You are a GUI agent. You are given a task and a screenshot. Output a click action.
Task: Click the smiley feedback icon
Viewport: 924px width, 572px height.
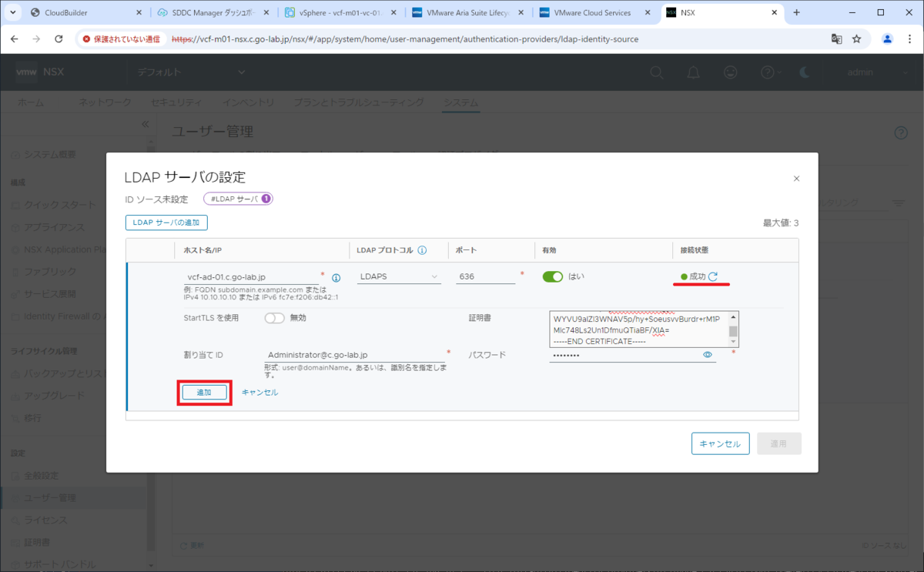coord(730,72)
